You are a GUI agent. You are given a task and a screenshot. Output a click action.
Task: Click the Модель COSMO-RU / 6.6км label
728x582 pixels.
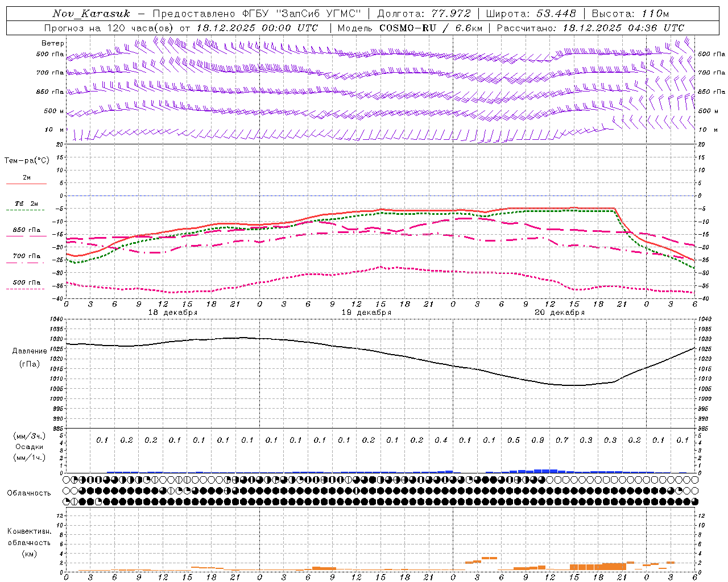[410, 28]
